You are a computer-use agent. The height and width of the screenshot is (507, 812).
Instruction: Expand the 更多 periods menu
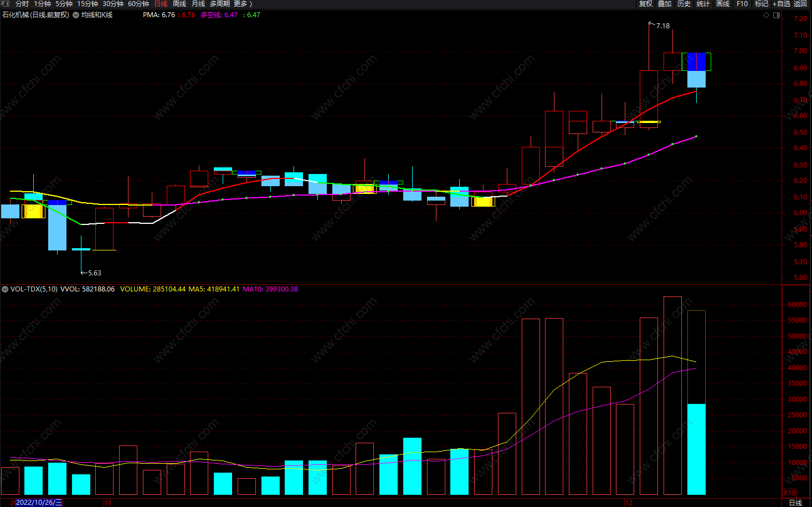coord(243,4)
